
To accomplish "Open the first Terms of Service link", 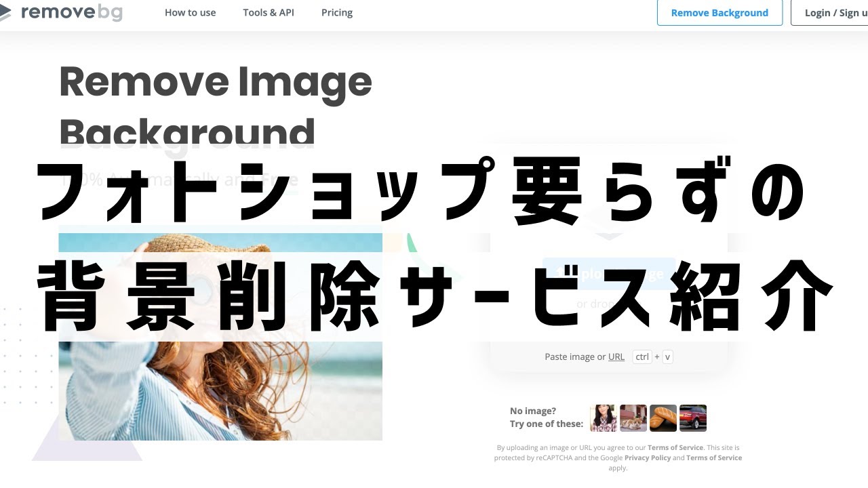I will click(x=675, y=447).
